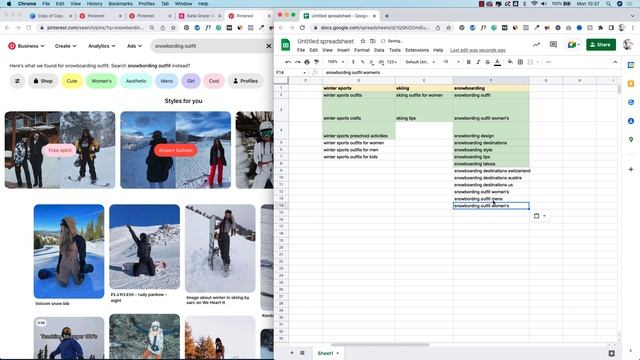Screen dimensions: 640x360
Task: Star the Untitled spreadsheet document
Action: coord(362,41)
